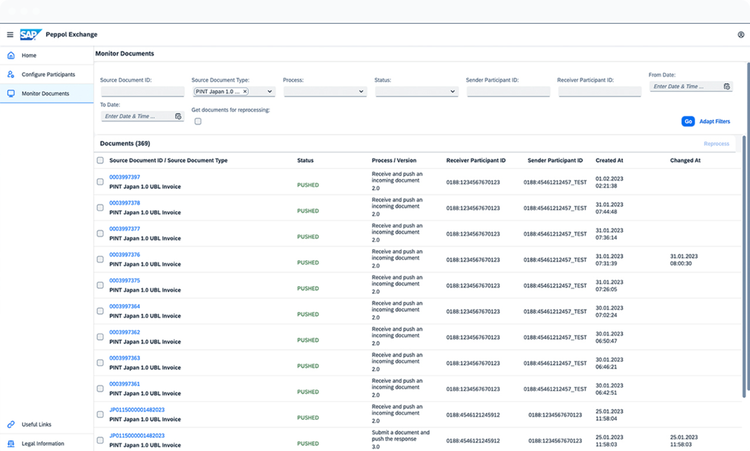Select checkbox for document 0003997377
Image resolution: width=750 pixels, height=451 pixels.
pyautogui.click(x=100, y=233)
